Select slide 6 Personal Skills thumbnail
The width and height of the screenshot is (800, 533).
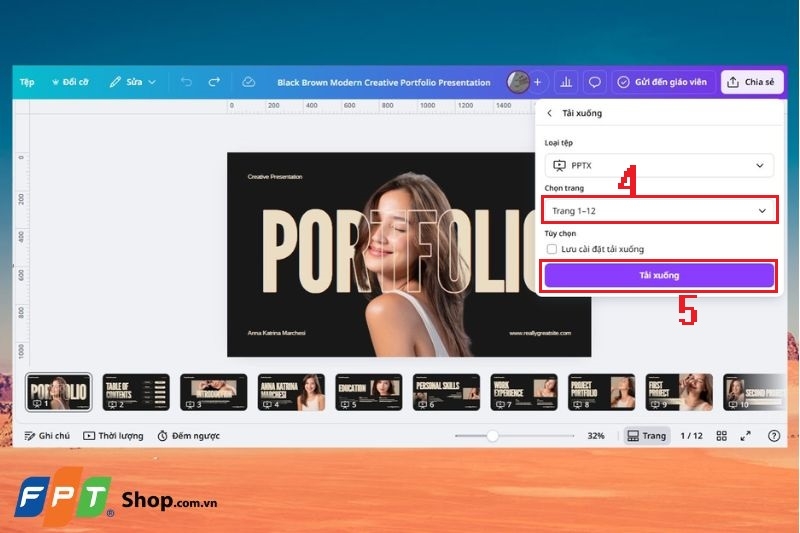[446, 392]
